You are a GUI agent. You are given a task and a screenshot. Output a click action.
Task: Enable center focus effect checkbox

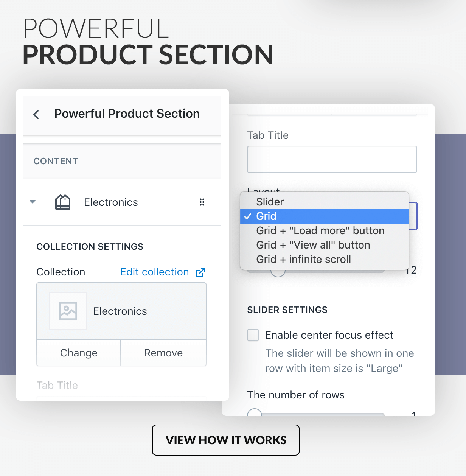(x=253, y=335)
